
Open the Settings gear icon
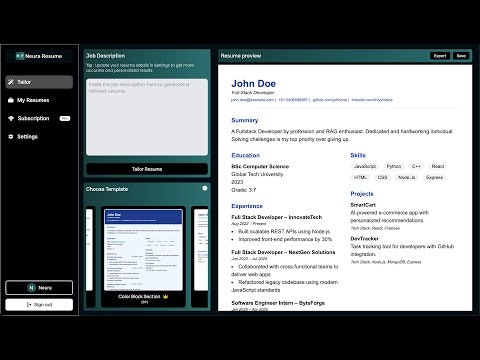(x=11, y=136)
